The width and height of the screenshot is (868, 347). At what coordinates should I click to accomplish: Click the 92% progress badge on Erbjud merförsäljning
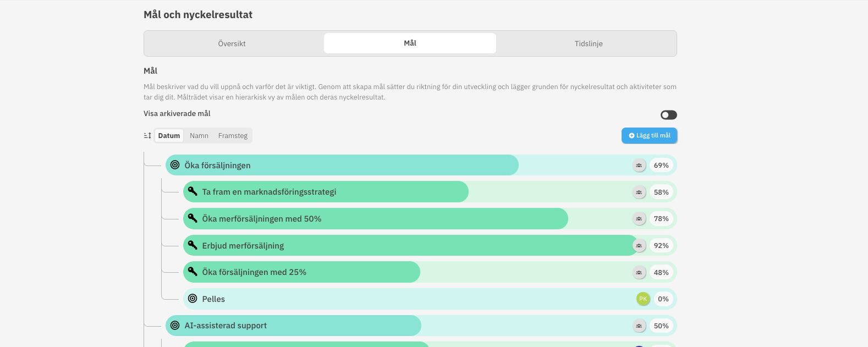661,245
